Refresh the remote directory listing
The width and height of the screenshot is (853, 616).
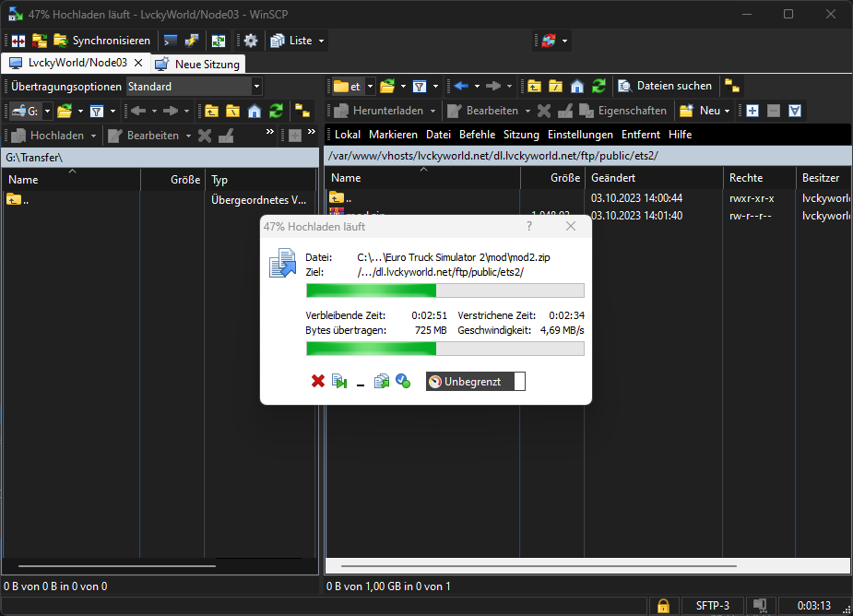(599, 86)
